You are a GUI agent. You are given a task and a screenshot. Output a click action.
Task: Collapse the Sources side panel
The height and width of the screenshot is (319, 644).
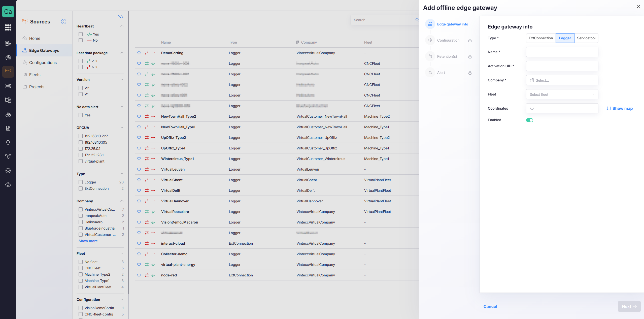click(x=63, y=22)
